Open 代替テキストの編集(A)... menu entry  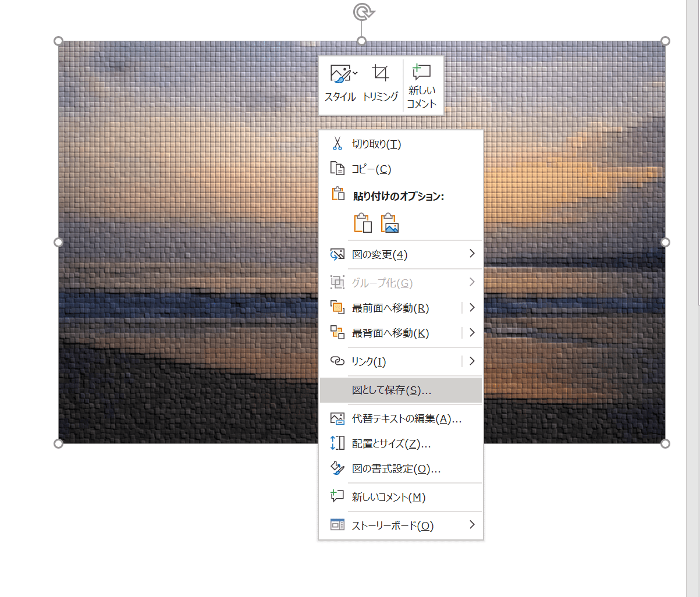coord(401,418)
